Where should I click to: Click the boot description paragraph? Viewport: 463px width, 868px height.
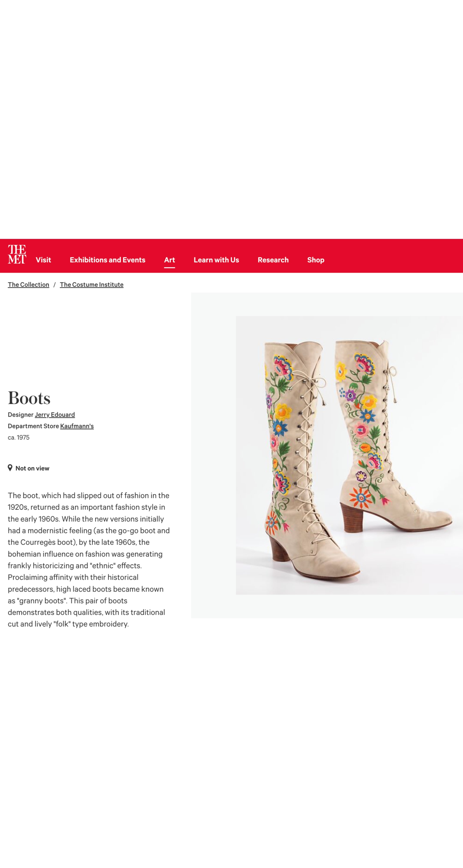click(89, 560)
